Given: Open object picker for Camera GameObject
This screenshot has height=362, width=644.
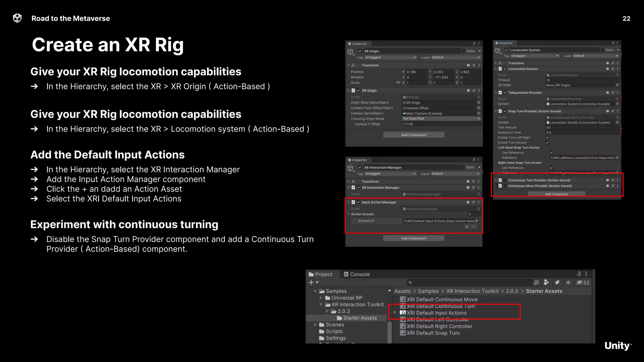Looking at the screenshot, I should pos(479,113).
